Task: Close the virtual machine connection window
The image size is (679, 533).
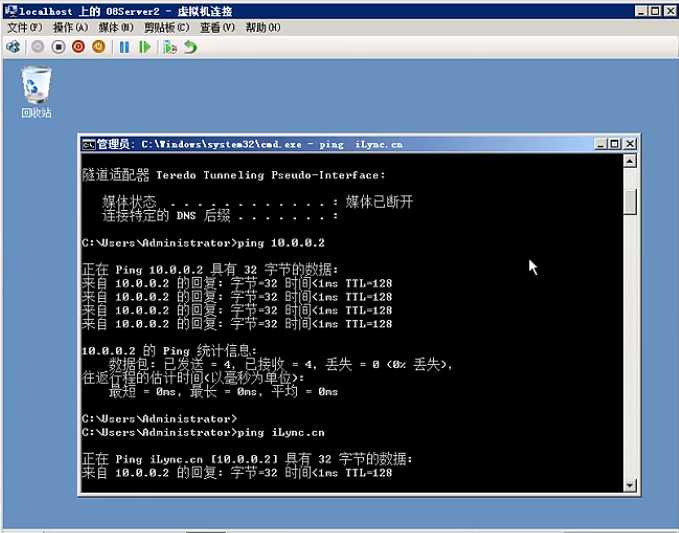Action: pyautogui.click(x=670, y=11)
